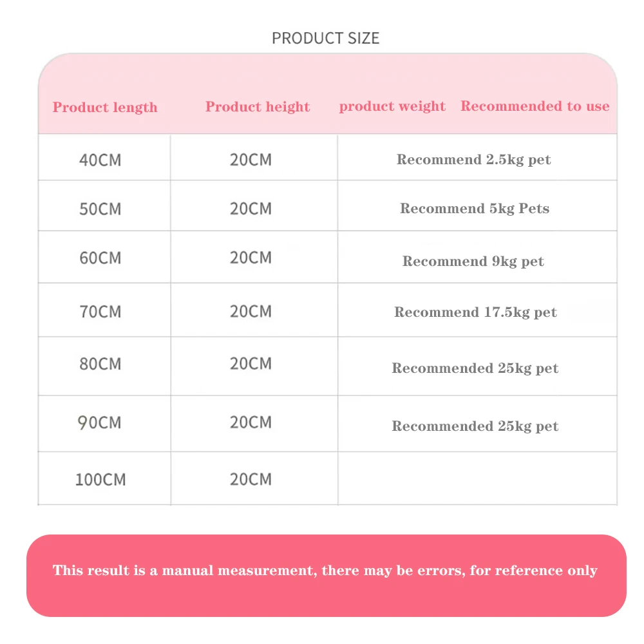Click the product weight column header

(x=392, y=106)
